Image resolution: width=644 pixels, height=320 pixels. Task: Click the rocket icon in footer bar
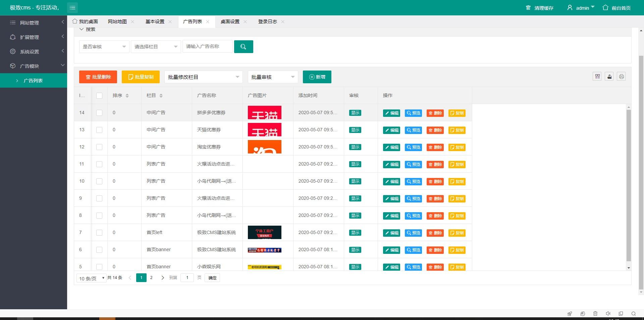(570, 314)
